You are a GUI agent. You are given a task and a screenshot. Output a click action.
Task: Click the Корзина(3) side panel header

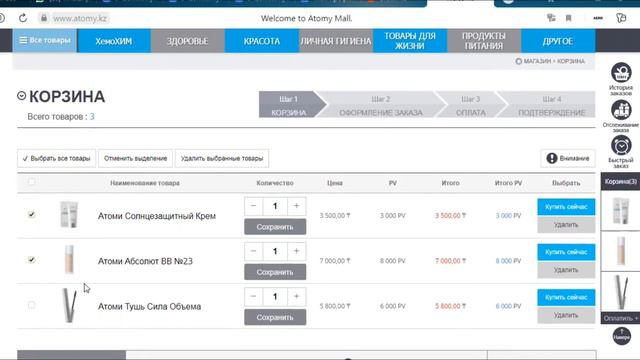click(620, 182)
